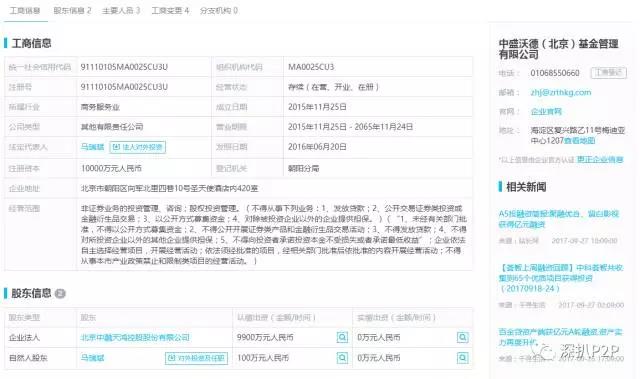This screenshot has height=379, width=640.
Task: Open news about A5投融咨询 融资
Action: point(559,219)
